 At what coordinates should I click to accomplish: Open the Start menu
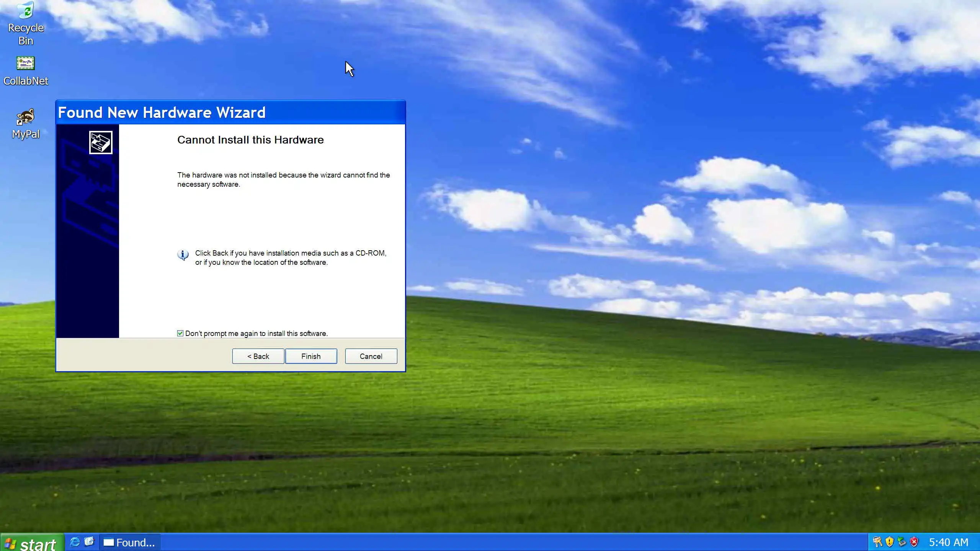[x=31, y=543]
